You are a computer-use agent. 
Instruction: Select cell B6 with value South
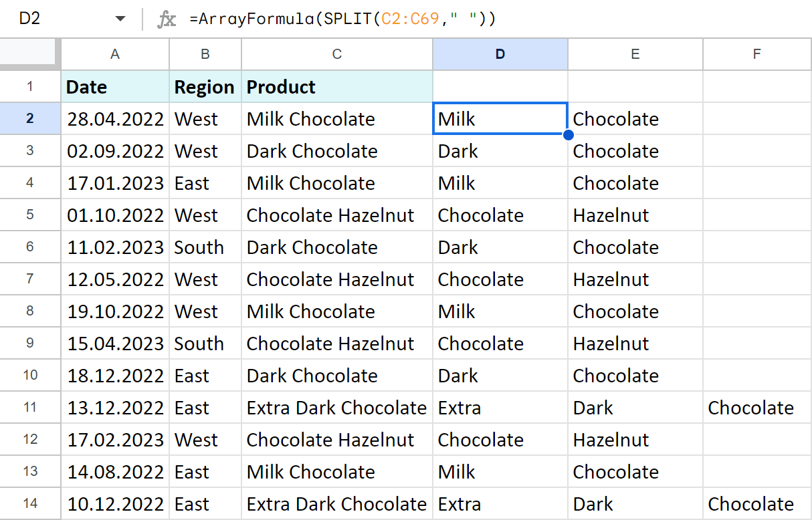coord(205,247)
